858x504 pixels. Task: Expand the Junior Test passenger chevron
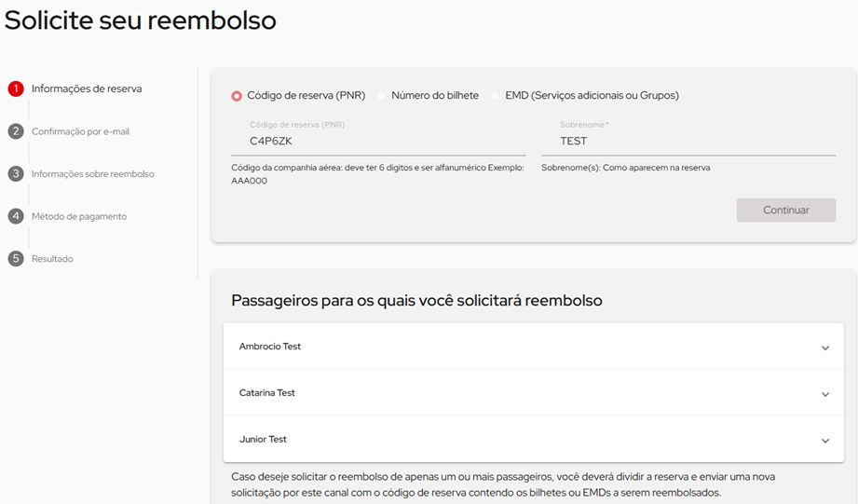tap(824, 441)
